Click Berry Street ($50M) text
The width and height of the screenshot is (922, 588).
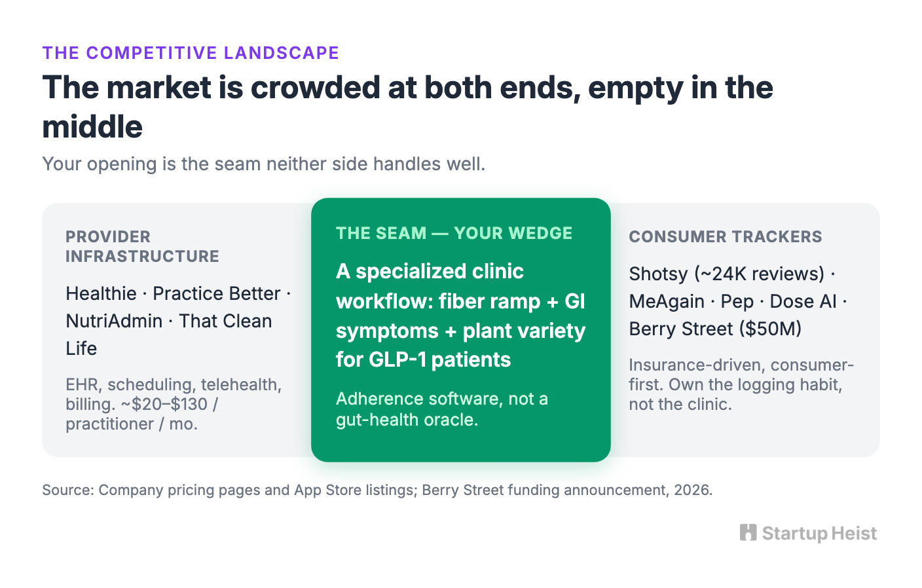(x=715, y=329)
